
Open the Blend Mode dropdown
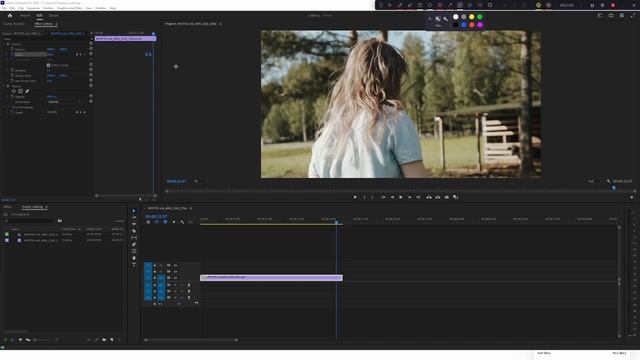click(64, 102)
